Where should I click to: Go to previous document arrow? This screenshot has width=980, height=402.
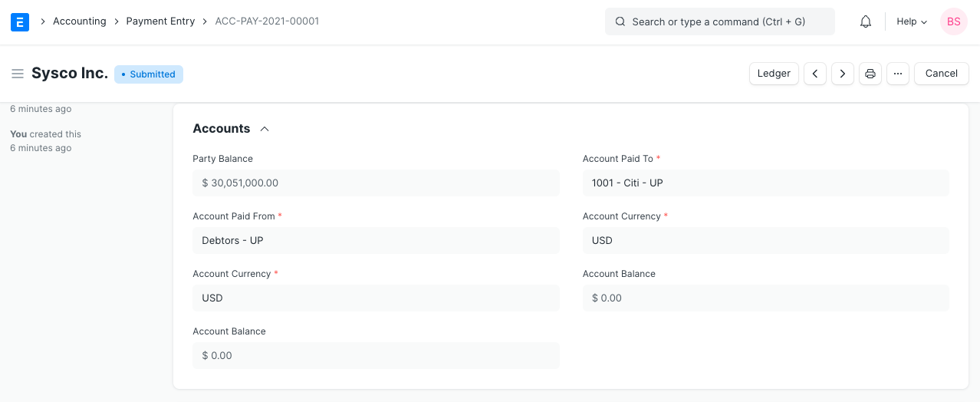pos(815,74)
